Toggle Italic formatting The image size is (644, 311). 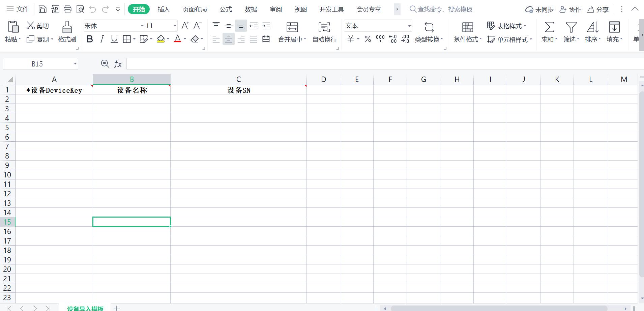(x=102, y=39)
